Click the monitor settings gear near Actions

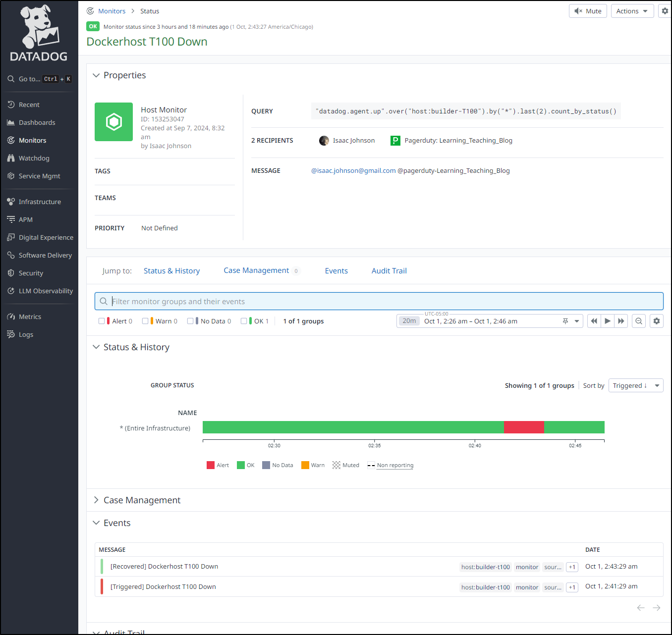pos(665,11)
